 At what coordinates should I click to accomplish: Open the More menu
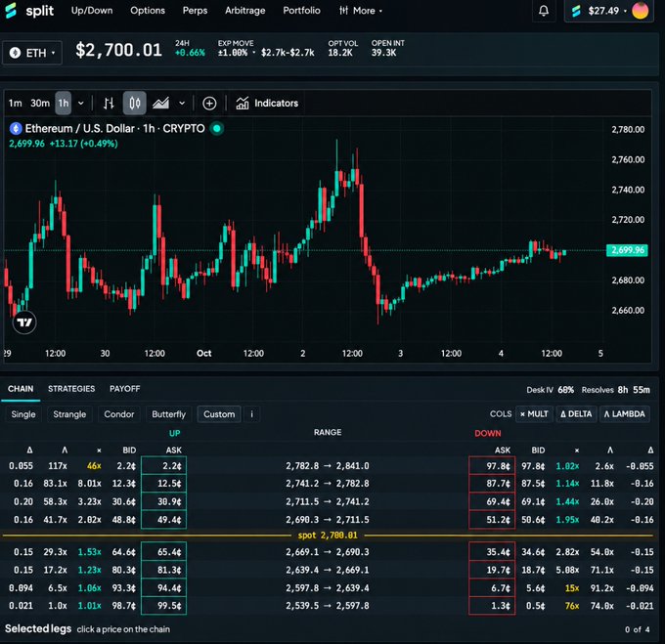point(361,11)
